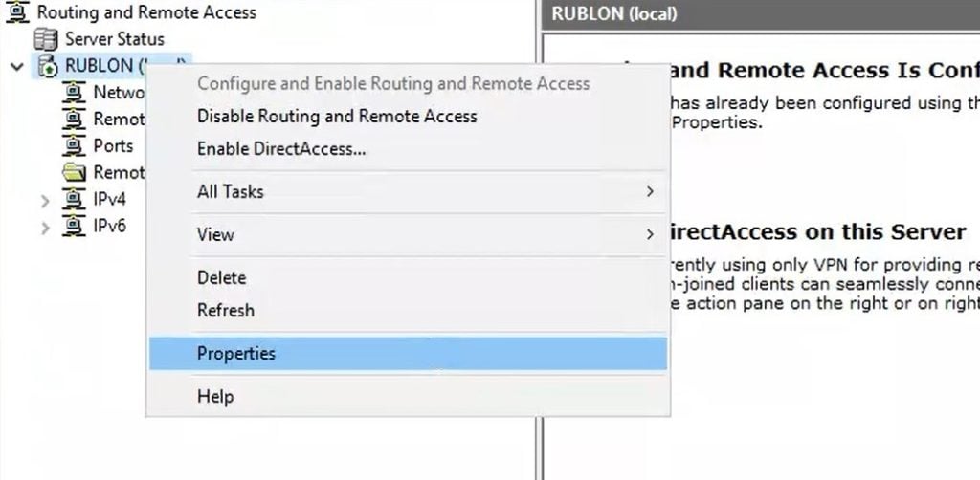Select Disable Routing and Remote Access
The width and height of the screenshot is (980, 480).
pos(336,117)
